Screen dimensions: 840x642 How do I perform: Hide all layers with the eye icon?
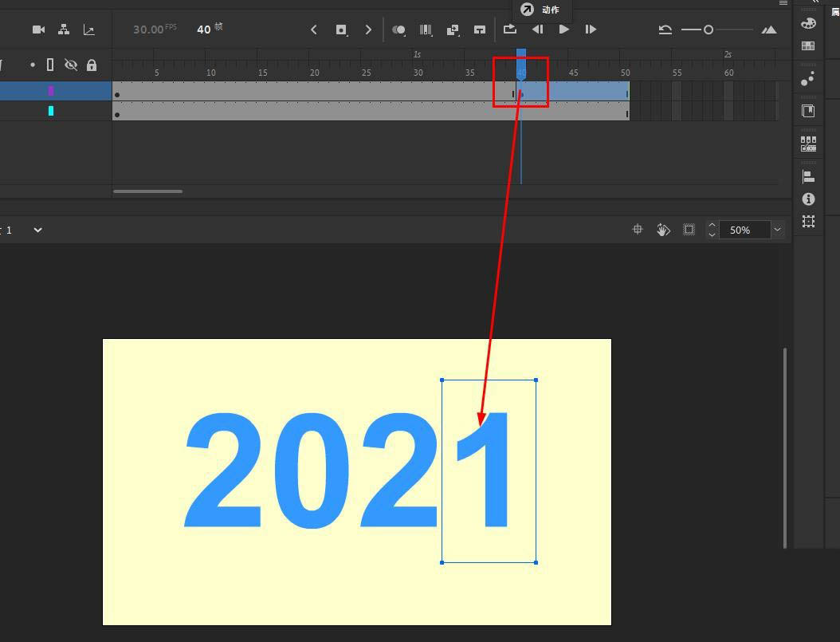[70, 65]
